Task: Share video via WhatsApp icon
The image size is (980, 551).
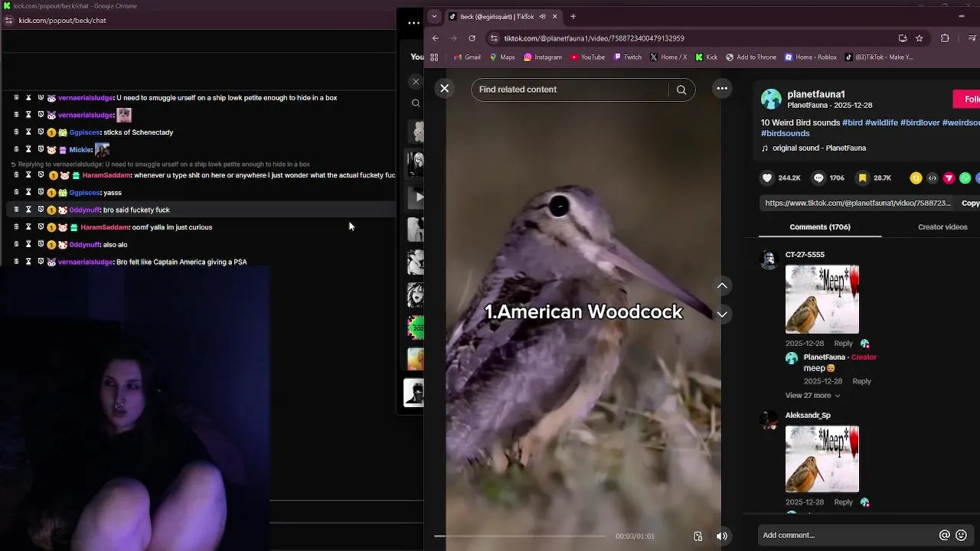Action: (965, 178)
